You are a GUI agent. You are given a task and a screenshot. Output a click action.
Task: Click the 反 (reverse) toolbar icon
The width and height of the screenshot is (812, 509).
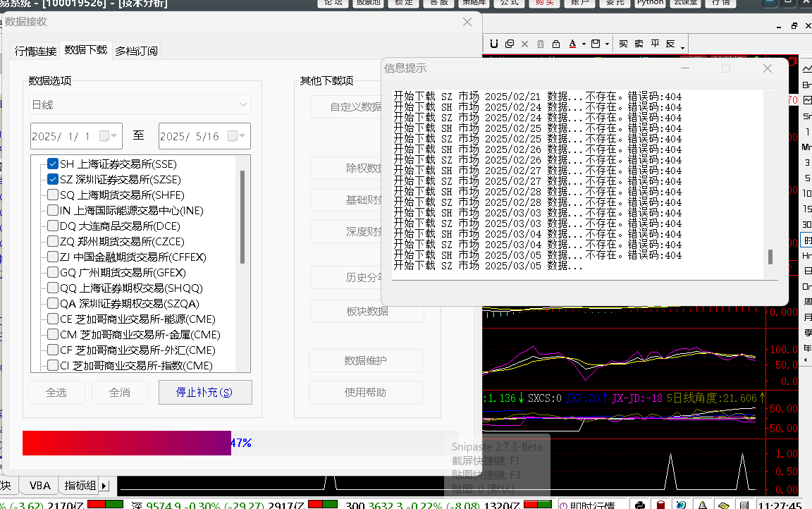[x=670, y=44]
